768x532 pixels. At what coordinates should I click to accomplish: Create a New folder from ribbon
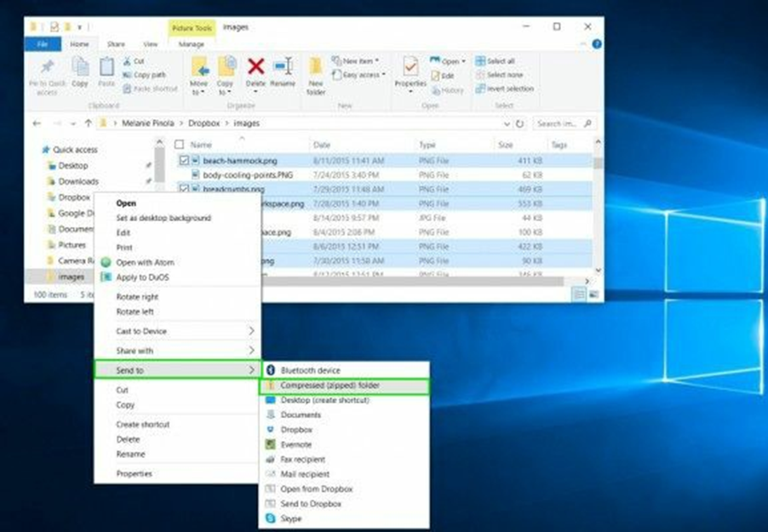point(316,77)
